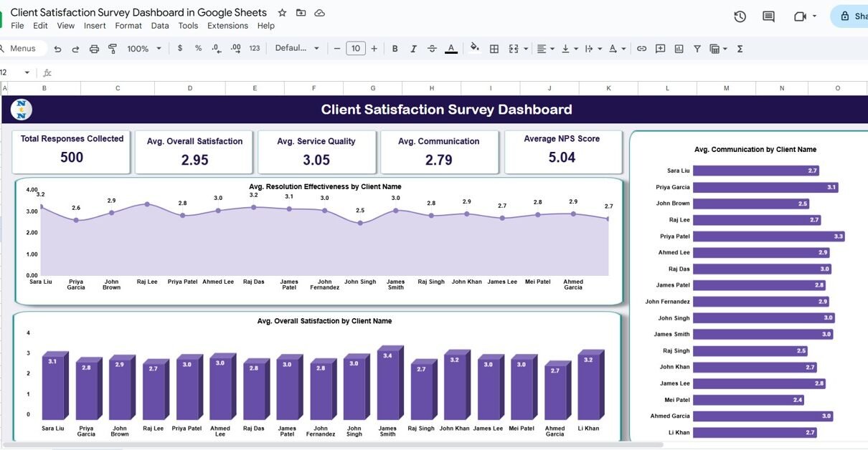The width and height of the screenshot is (868, 450).
Task: Click the Undo icon in toolbar
Action: pyautogui.click(x=57, y=49)
